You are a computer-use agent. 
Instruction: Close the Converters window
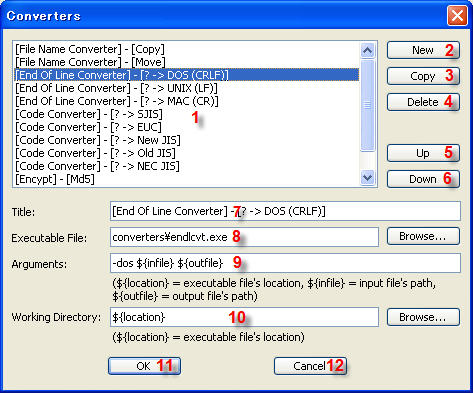click(x=457, y=16)
